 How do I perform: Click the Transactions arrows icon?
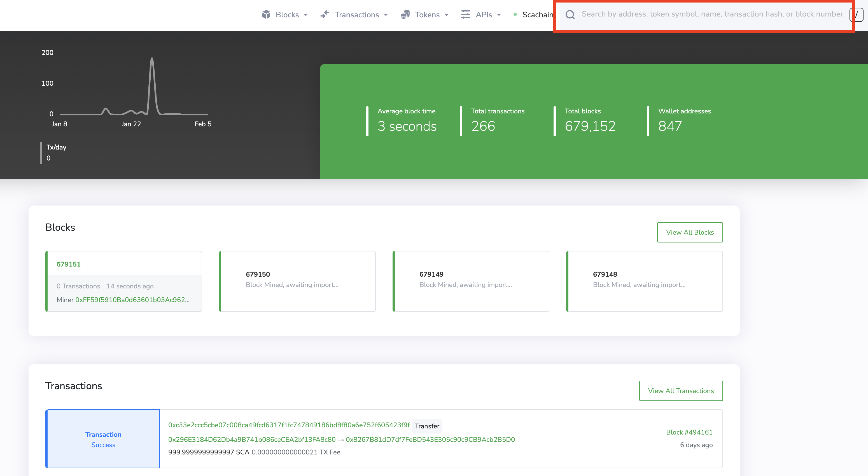pos(325,15)
